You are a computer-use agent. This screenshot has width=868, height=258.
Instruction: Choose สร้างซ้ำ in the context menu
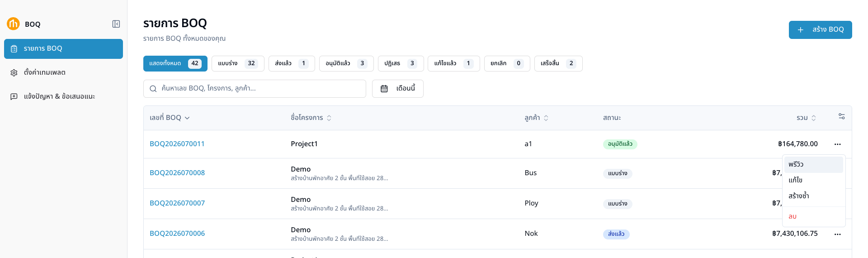(814, 196)
